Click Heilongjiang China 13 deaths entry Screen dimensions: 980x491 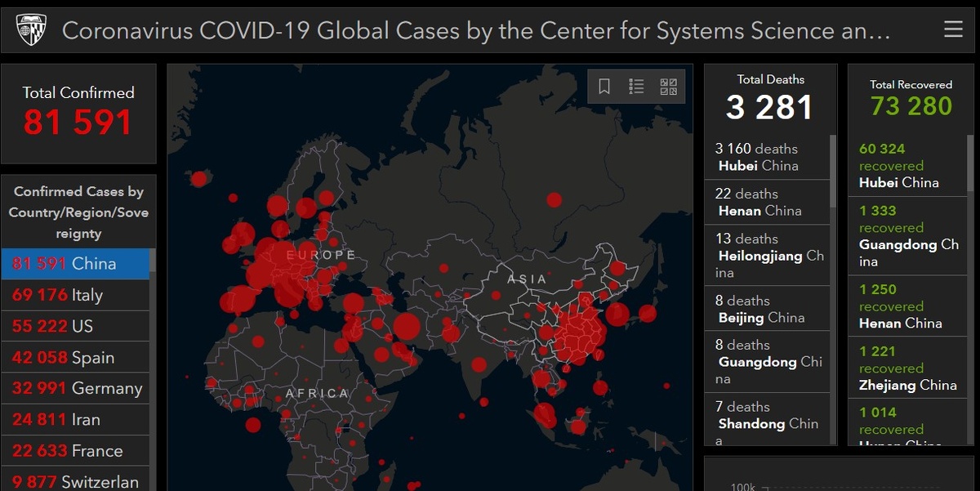click(767, 255)
